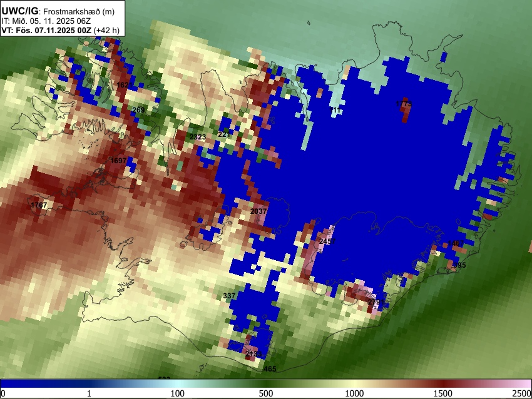
Task: Click the title text "UWC/IG: Frostmarkshæð (m)"
Action: click(x=58, y=11)
